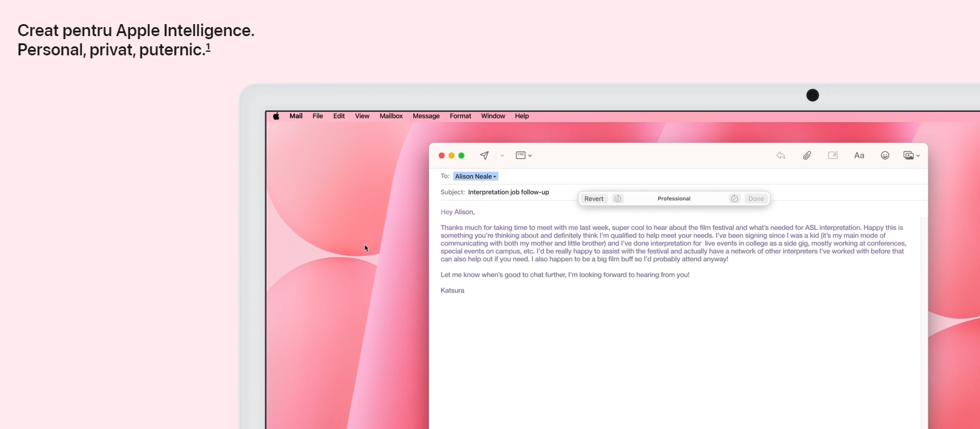Viewport: 980px width, 429px height.
Task: Open the Format menu in menu bar
Action: click(460, 116)
